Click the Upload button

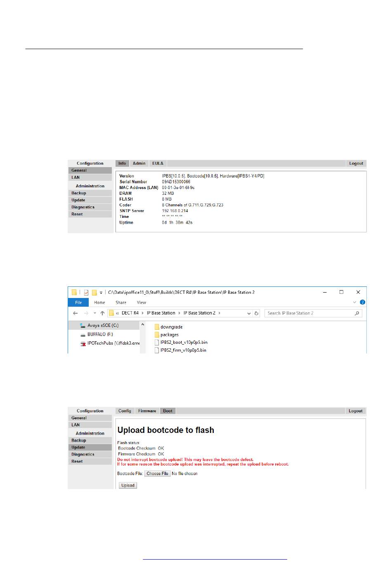click(128, 485)
